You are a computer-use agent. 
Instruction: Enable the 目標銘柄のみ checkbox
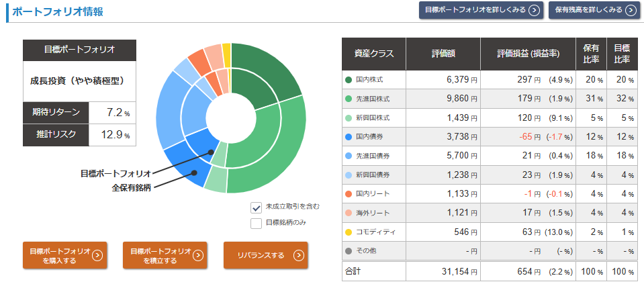point(256,223)
